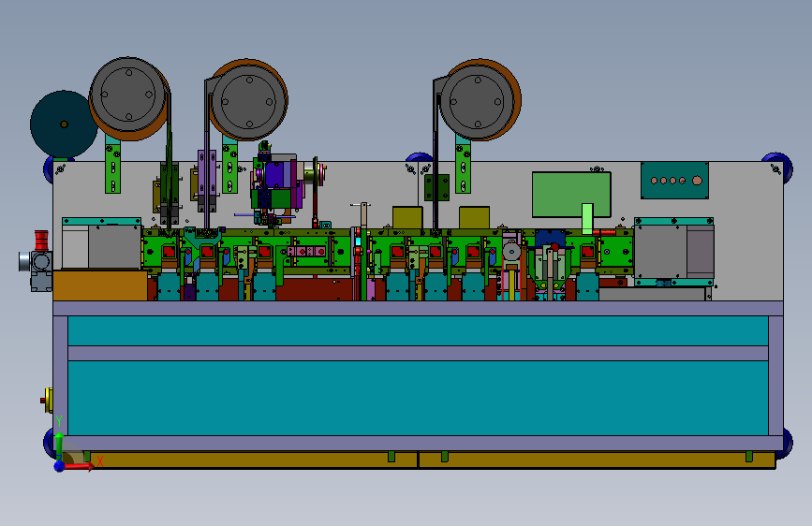Click the left olive block on back plate

pyautogui.click(x=407, y=217)
